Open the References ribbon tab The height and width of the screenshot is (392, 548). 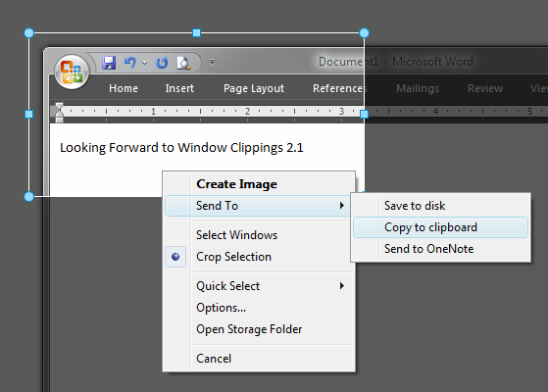coord(340,88)
